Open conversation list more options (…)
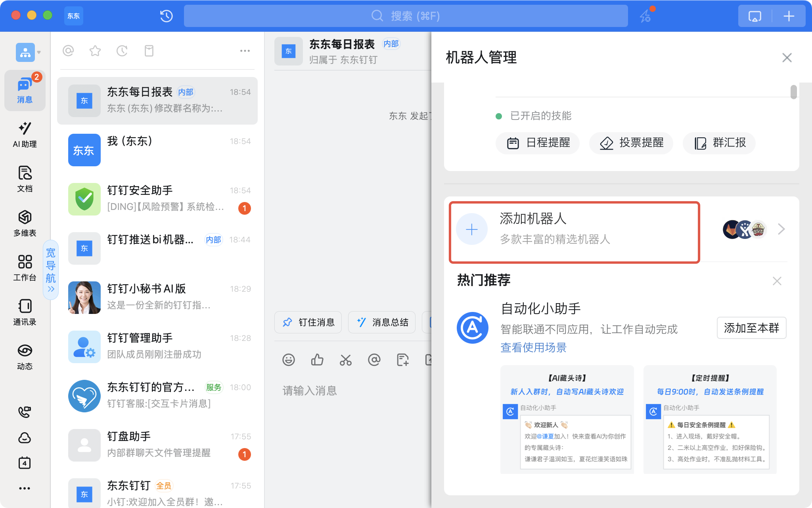 pos(245,51)
